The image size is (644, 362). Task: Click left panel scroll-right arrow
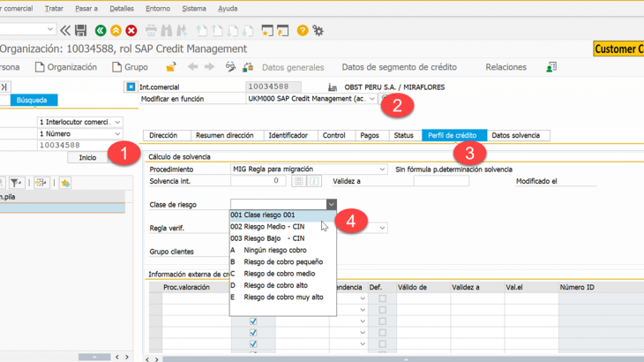(127, 357)
